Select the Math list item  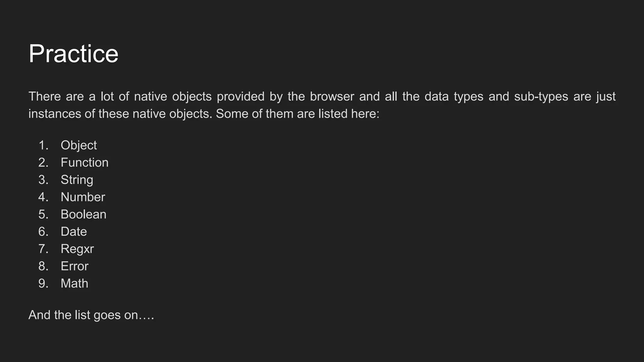click(x=74, y=283)
